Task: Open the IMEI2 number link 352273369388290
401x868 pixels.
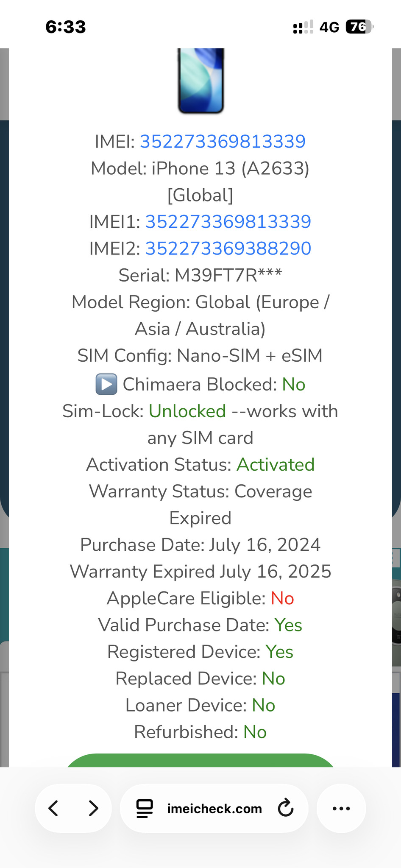Action: click(x=228, y=248)
